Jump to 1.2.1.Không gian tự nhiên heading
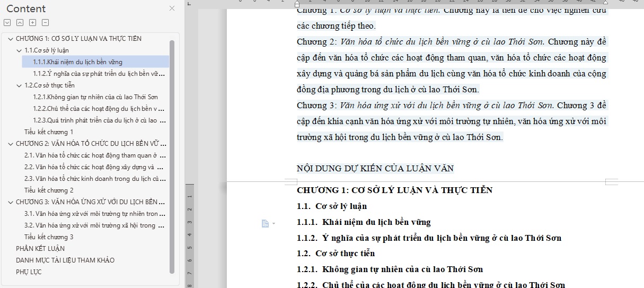644x288 pixels. pyautogui.click(x=95, y=97)
